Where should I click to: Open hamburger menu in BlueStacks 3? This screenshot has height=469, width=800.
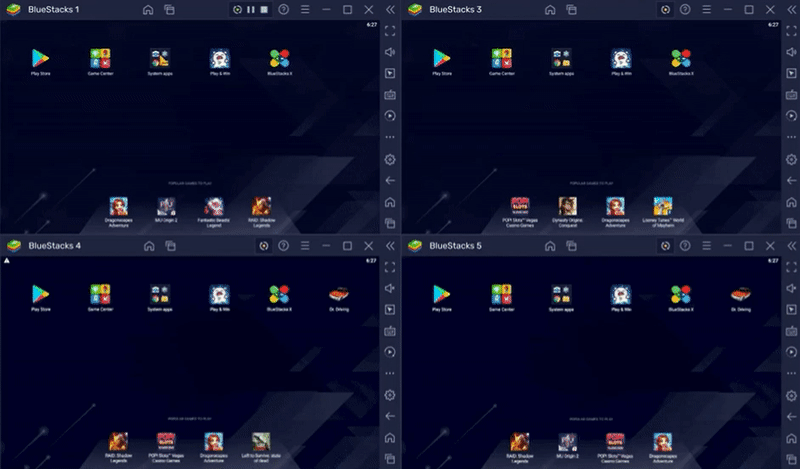[707, 10]
